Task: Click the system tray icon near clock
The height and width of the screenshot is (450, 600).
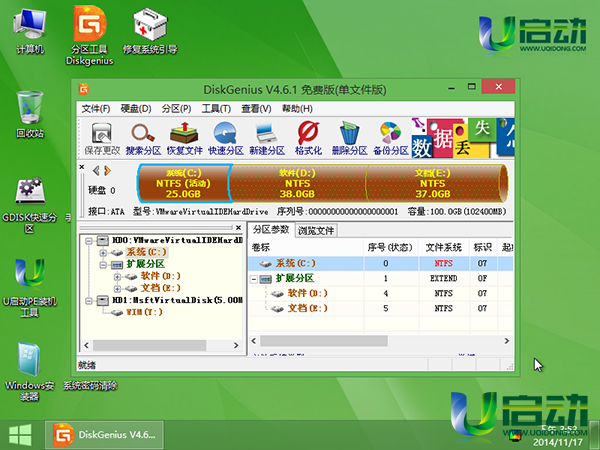Action: click(x=515, y=435)
